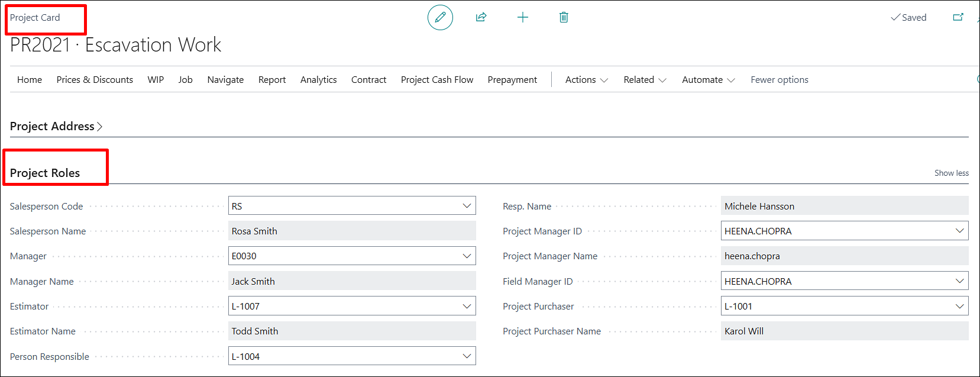Screen dimensions: 980x377
Task: Select the Navigate tab
Action: coord(225,80)
